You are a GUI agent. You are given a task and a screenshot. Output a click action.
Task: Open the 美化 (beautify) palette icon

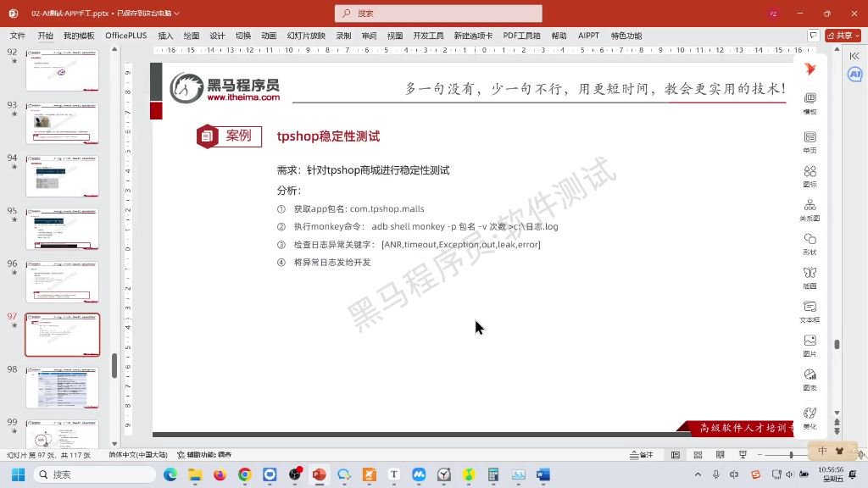tap(810, 419)
